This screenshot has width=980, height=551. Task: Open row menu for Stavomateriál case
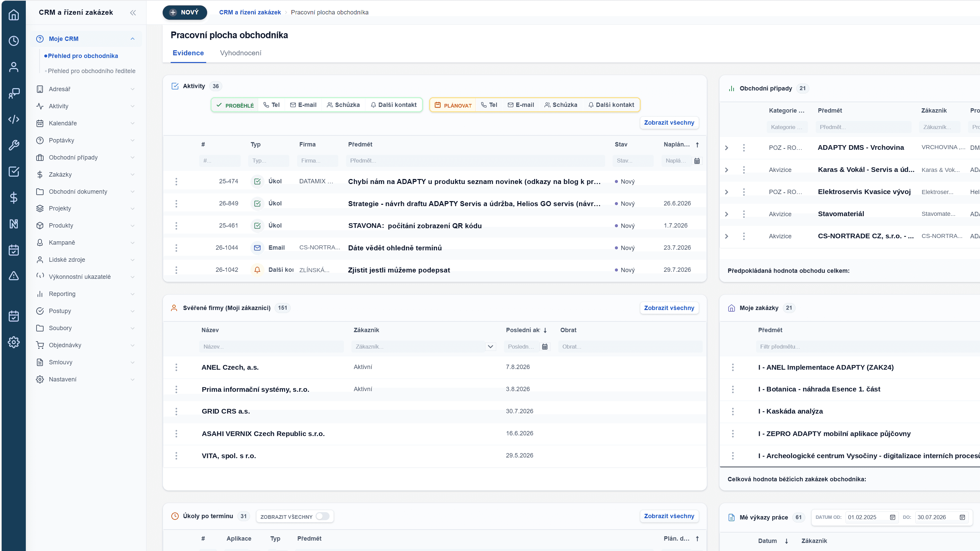744,214
